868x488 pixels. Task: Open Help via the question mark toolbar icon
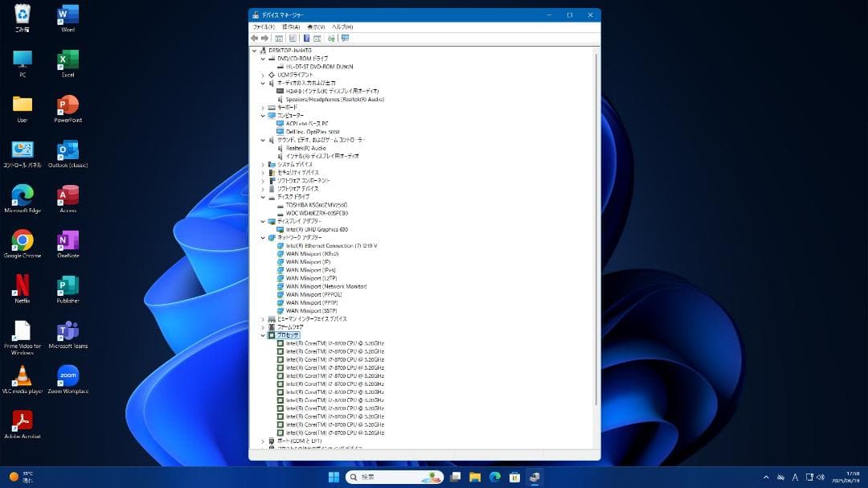coord(307,38)
